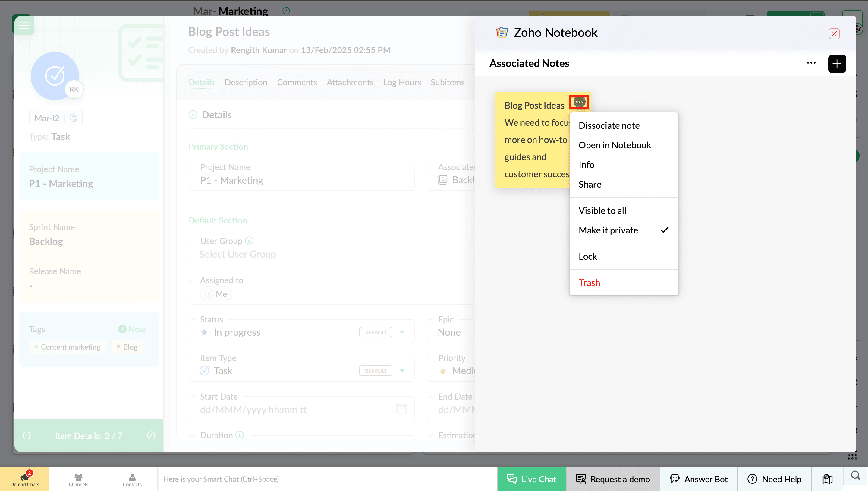
Task: Click the hamburger menu icon
Action: (24, 25)
